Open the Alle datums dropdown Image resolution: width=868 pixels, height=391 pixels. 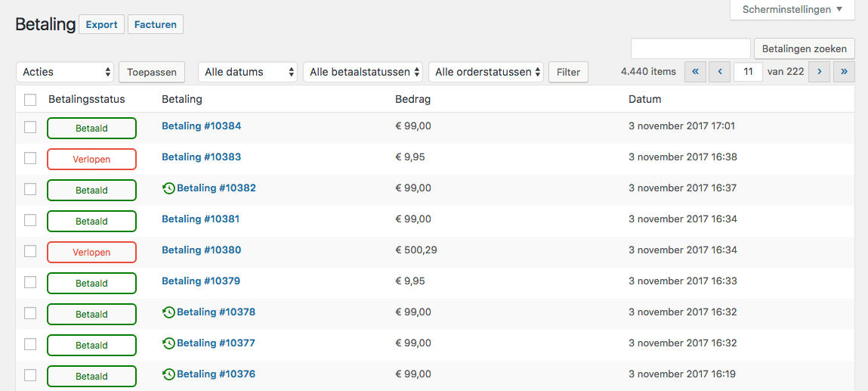click(248, 72)
